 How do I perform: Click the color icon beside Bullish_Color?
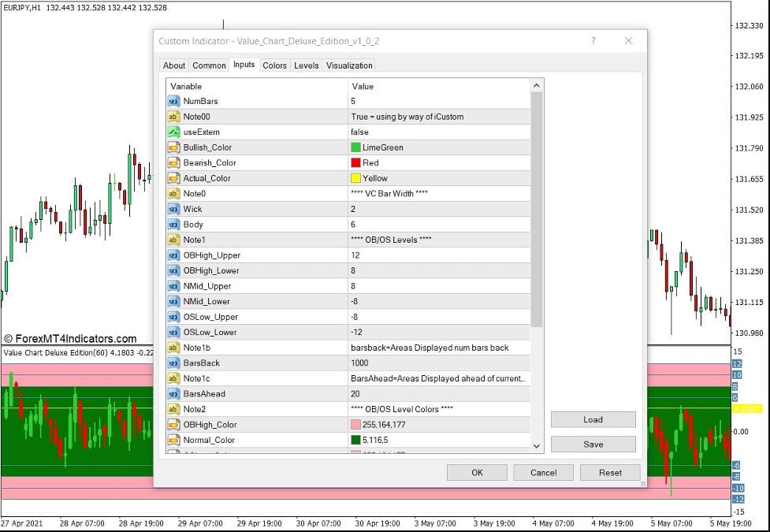click(173, 147)
